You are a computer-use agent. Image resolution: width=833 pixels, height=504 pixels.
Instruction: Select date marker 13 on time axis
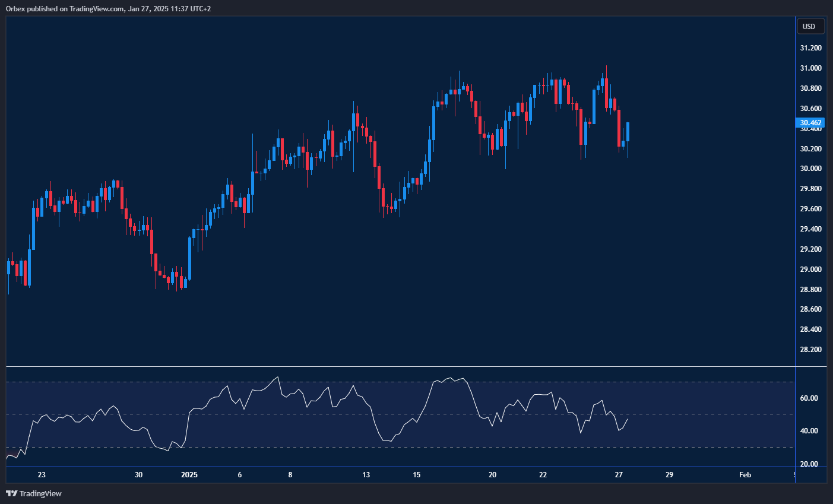[x=366, y=475]
